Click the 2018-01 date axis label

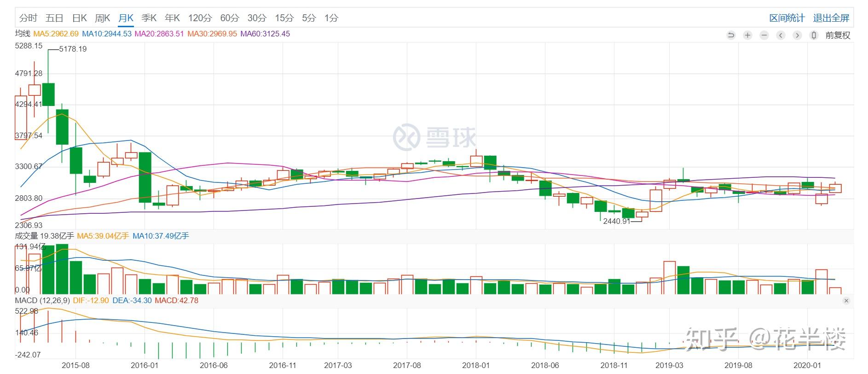click(476, 365)
